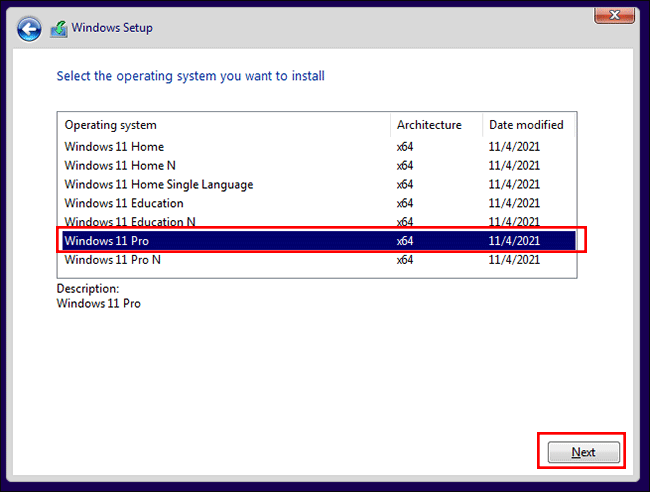Click the heading Select the operating system
This screenshot has width=650, height=492.
(190, 76)
